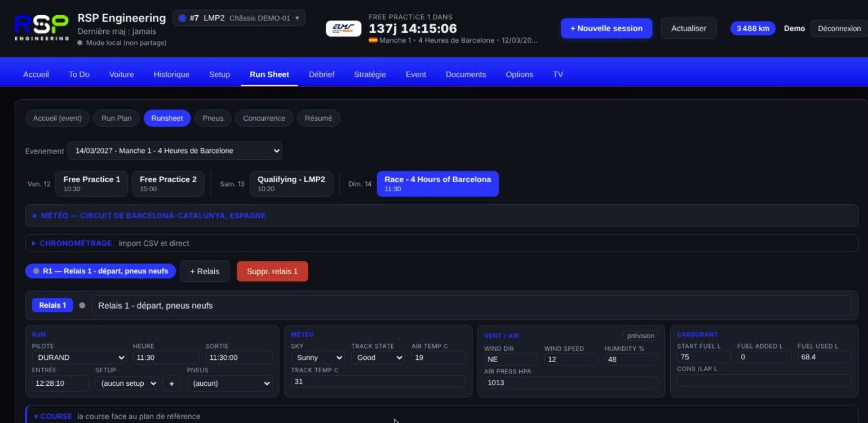Image resolution: width=868 pixels, height=423 pixels.
Task: Open the SETUP dropdown (aucun setup)
Action: pyautogui.click(x=127, y=384)
